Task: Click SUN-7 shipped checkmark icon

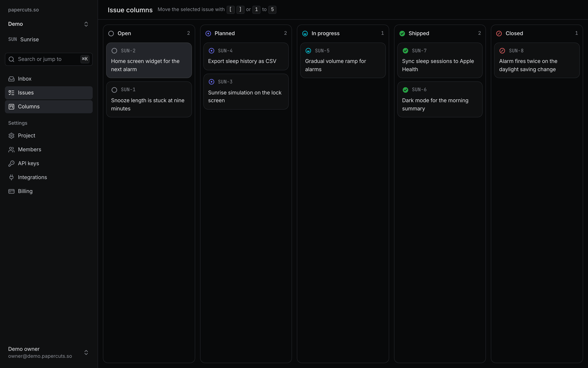Action: 405,51
